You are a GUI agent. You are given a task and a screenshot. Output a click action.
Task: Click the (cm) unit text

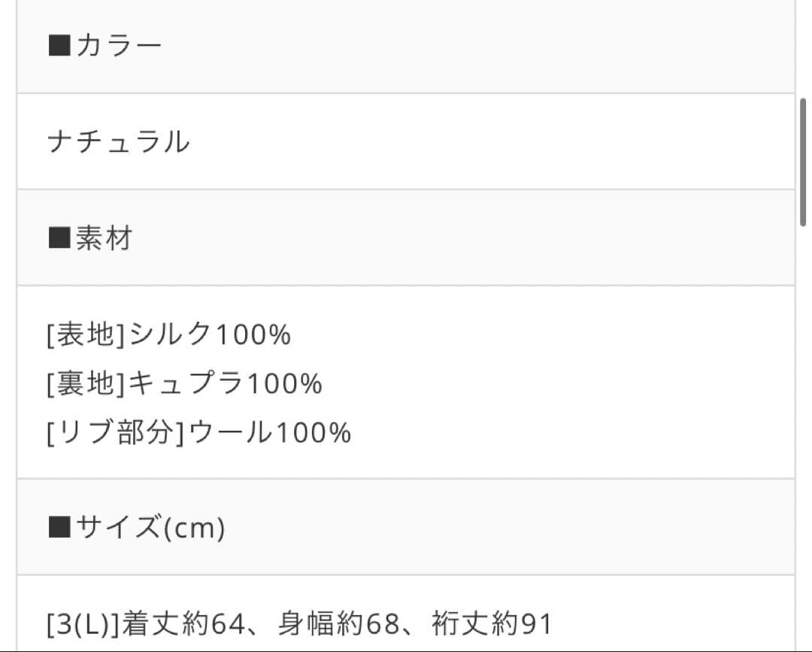click(x=193, y=529)
